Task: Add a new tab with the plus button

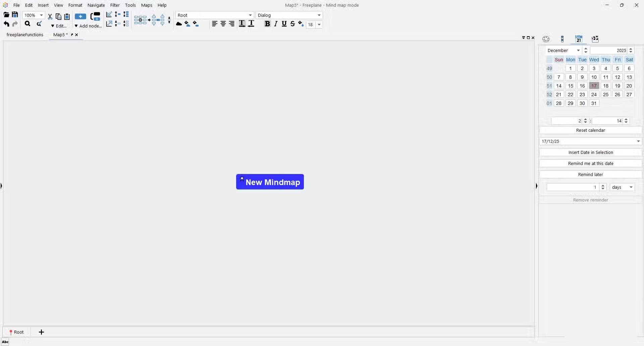Action: 41,332
